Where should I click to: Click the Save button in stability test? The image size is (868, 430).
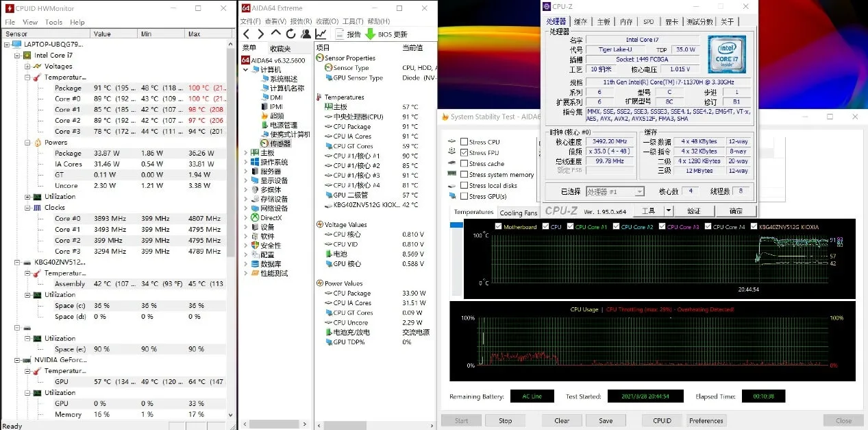coord(606,420)
